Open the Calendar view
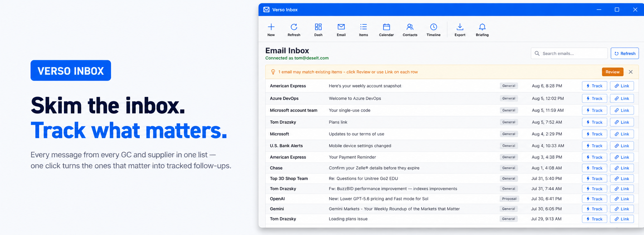This screenshot has width=644, height=235. point(386,30)
